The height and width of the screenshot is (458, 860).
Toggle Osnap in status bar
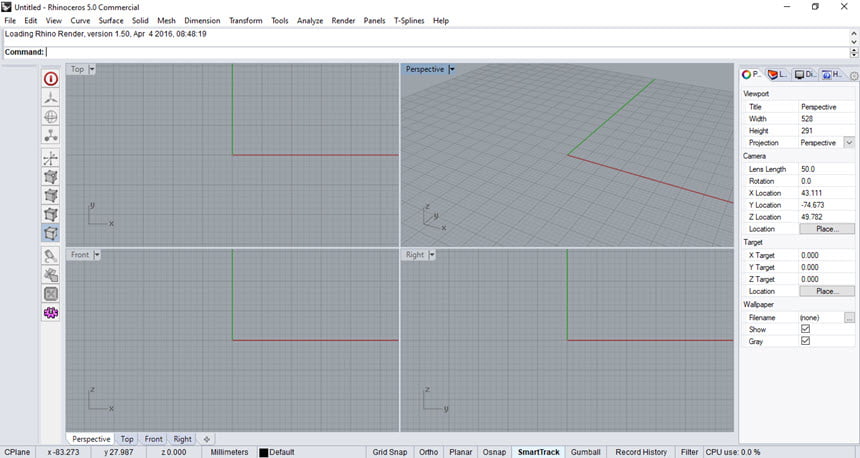[494, 452]
